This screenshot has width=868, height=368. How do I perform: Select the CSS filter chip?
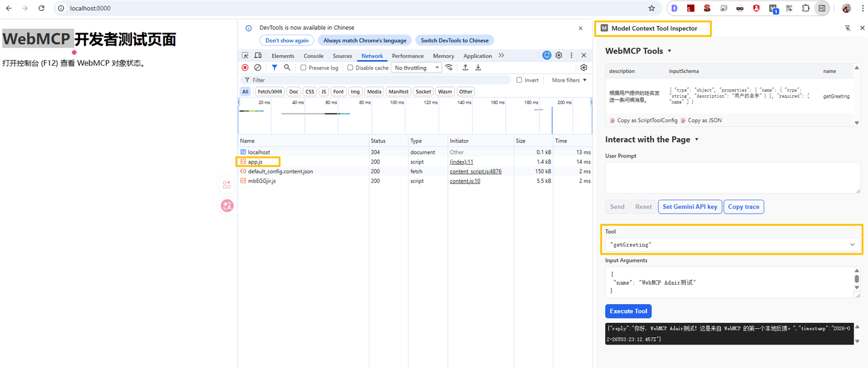pyautogui.click(x=310, y=92)
